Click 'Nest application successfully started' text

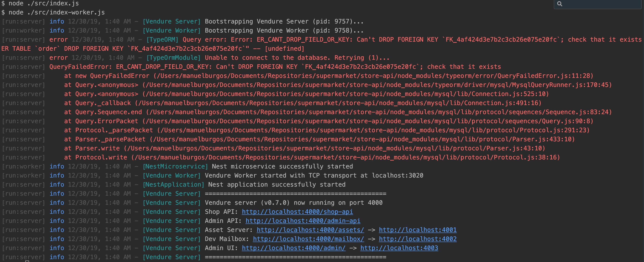click(277, 185)
